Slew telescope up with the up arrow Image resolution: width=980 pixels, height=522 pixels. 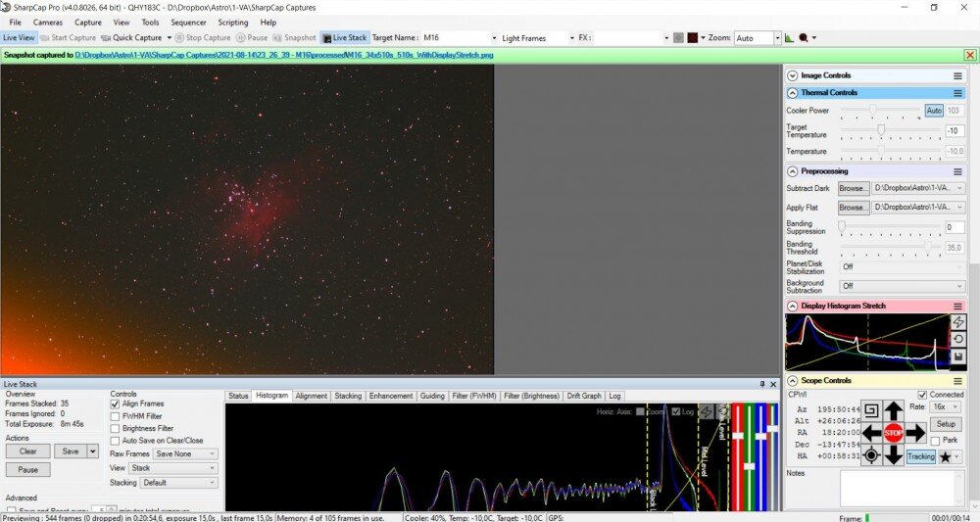[x=894, y=411]
